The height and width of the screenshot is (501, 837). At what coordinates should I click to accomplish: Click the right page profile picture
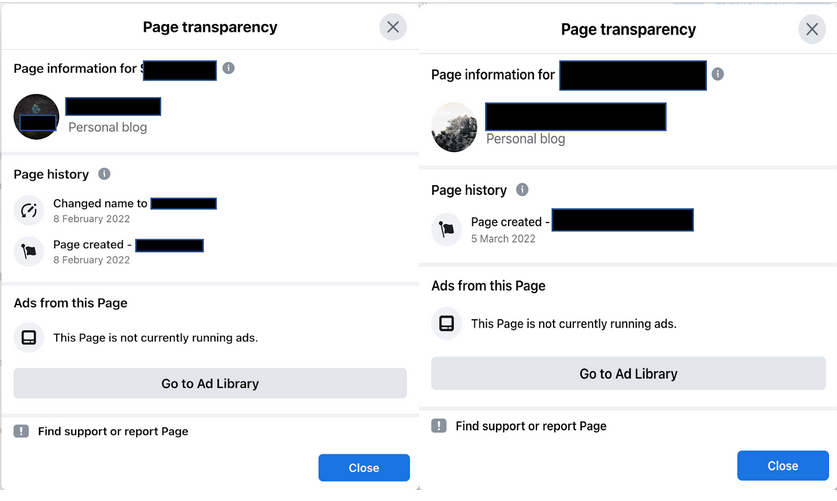click(454, 128)
